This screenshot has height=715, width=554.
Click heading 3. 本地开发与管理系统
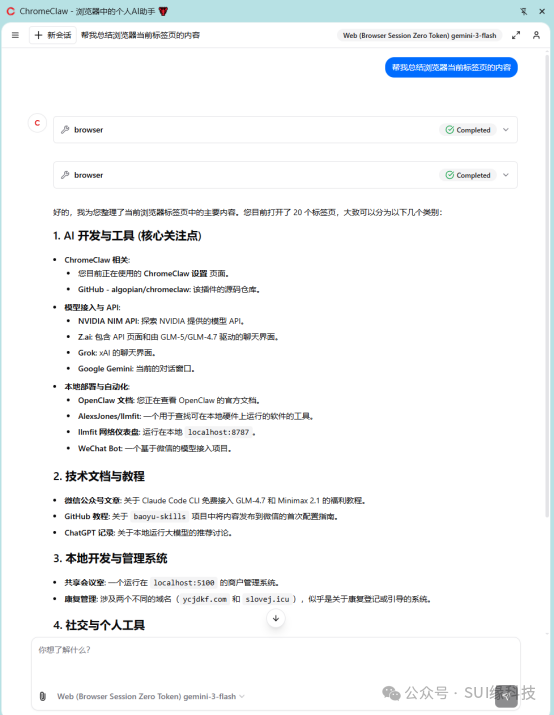pos(110,558)
